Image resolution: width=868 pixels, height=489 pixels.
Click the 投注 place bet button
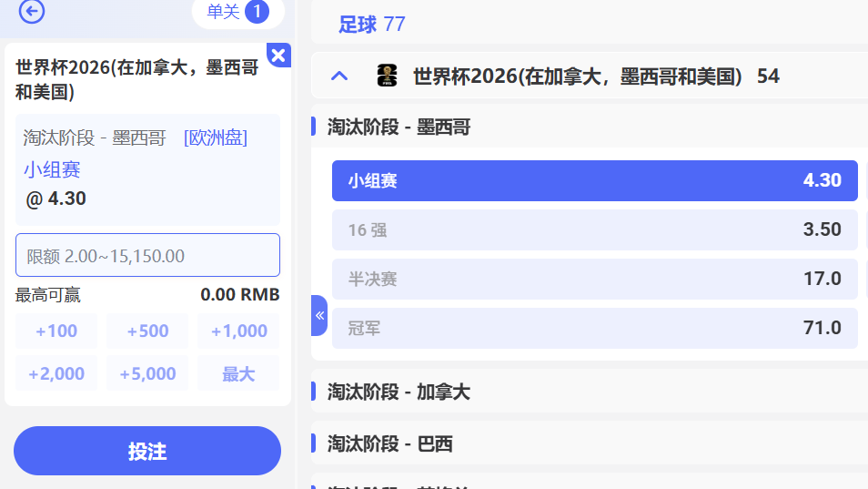coord(147,451)
